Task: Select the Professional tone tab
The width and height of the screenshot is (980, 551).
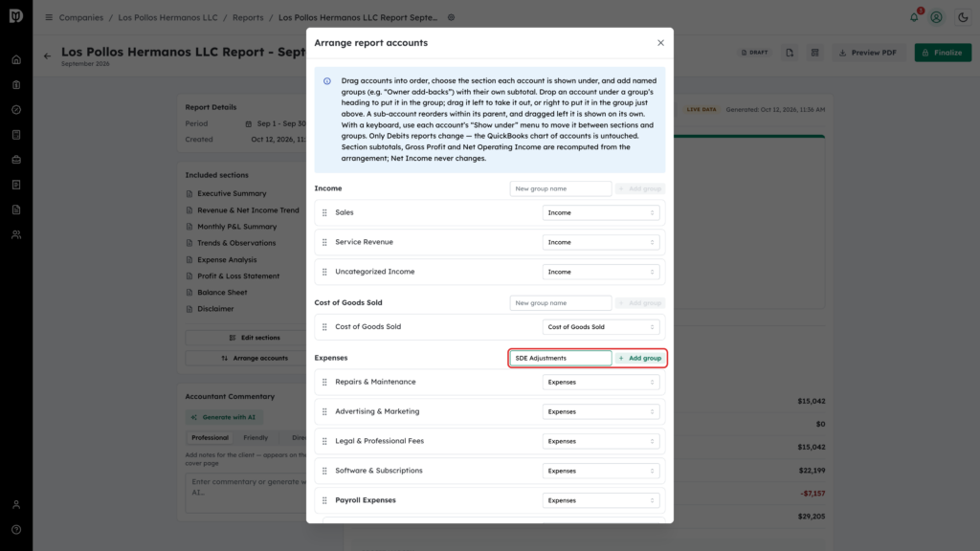Action: [x=210, y=438]
